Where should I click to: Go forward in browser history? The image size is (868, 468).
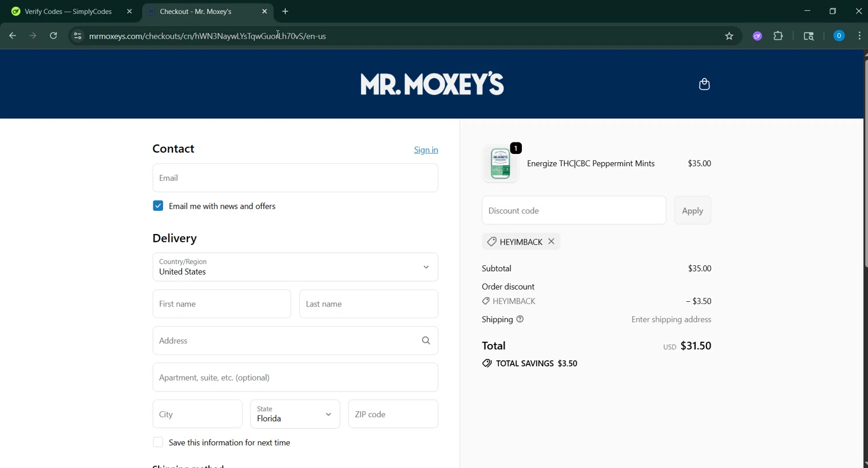tap(33, 36)
